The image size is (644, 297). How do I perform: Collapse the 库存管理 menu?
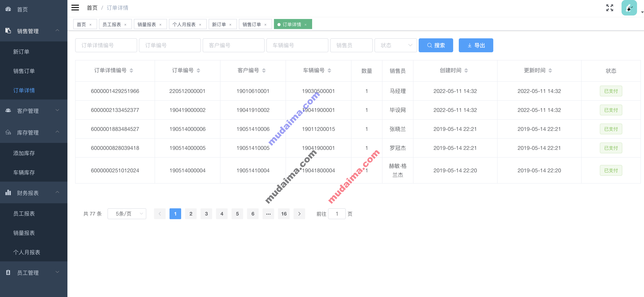pos(57,132)
